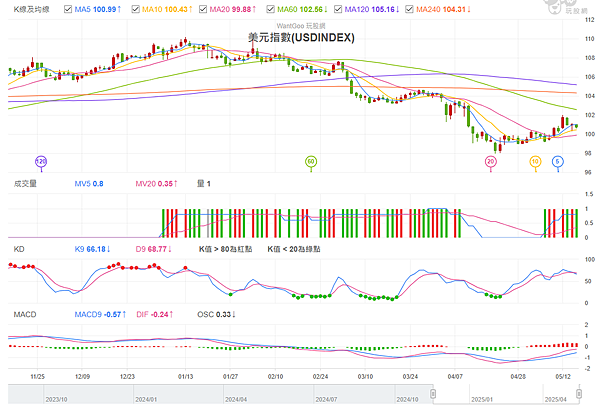The width and height of the screenshot is (600, 407).
Task: Grab the left range handle of timeline navigator
Action: (x=433, y=394)
